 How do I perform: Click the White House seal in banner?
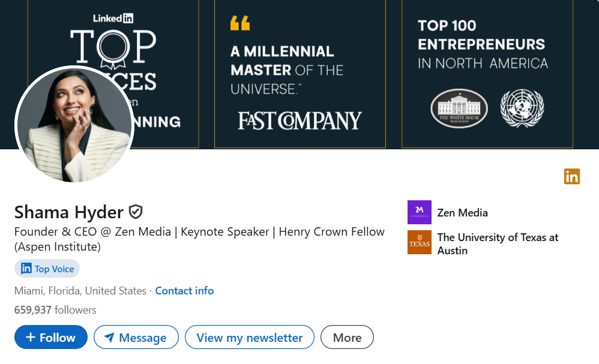[459, 109]
